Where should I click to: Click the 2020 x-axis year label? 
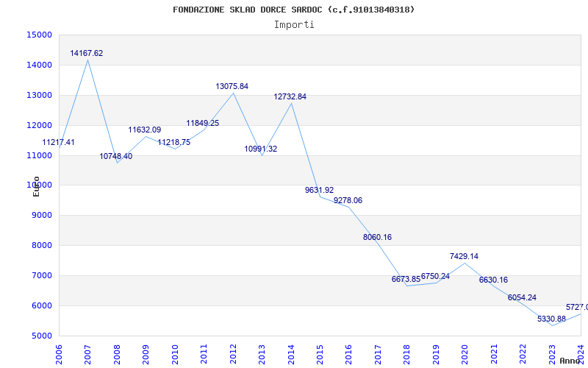[465, 354]
